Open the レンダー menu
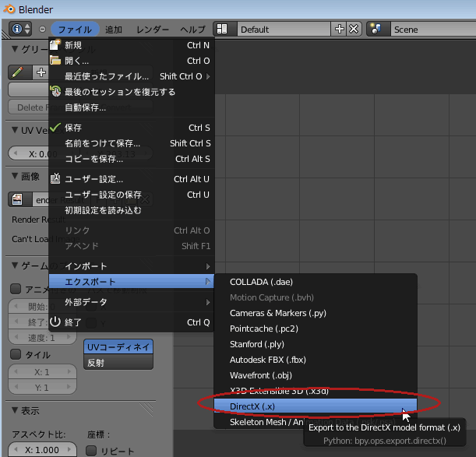Screen dimensions: 476x457 coord(153,30)
